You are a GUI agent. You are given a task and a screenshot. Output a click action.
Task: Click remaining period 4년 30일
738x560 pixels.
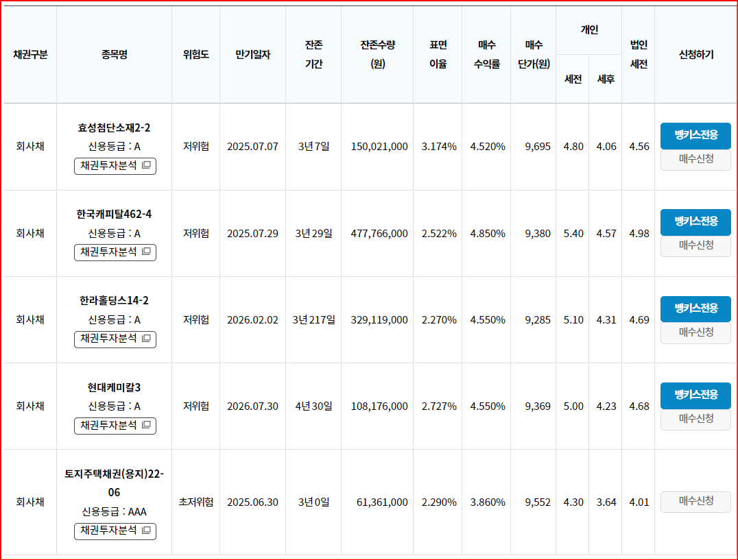point(314,406)
